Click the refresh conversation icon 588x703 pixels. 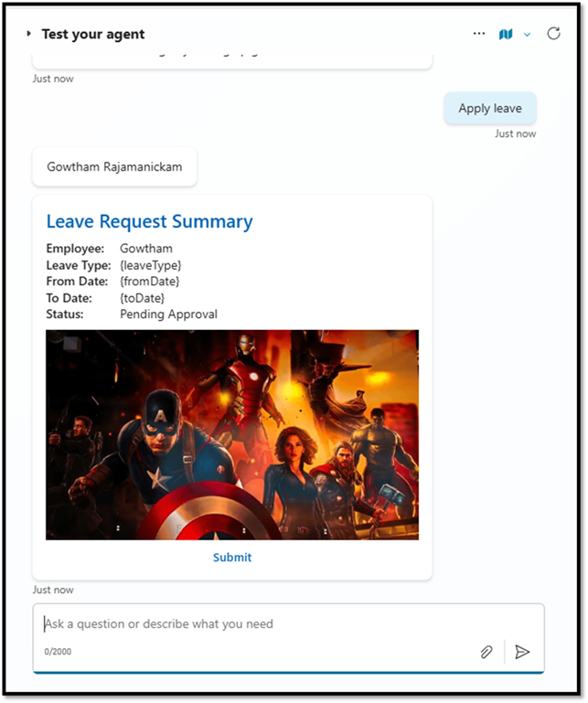(x=553, y=34)
